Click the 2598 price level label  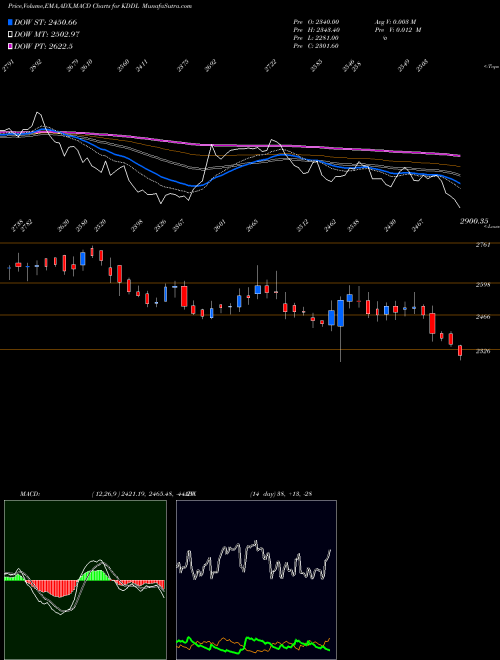(483, 285)
